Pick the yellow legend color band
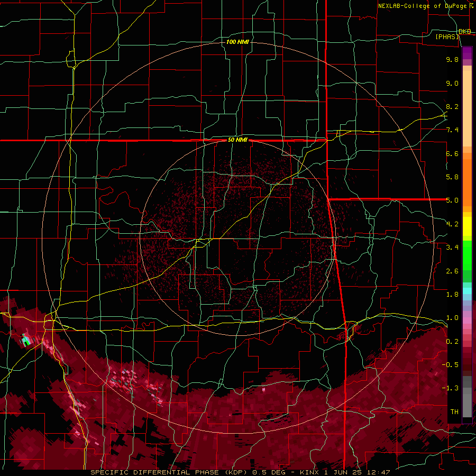The width and height of the screenshot is (476, 476). [x=467, y=226]
